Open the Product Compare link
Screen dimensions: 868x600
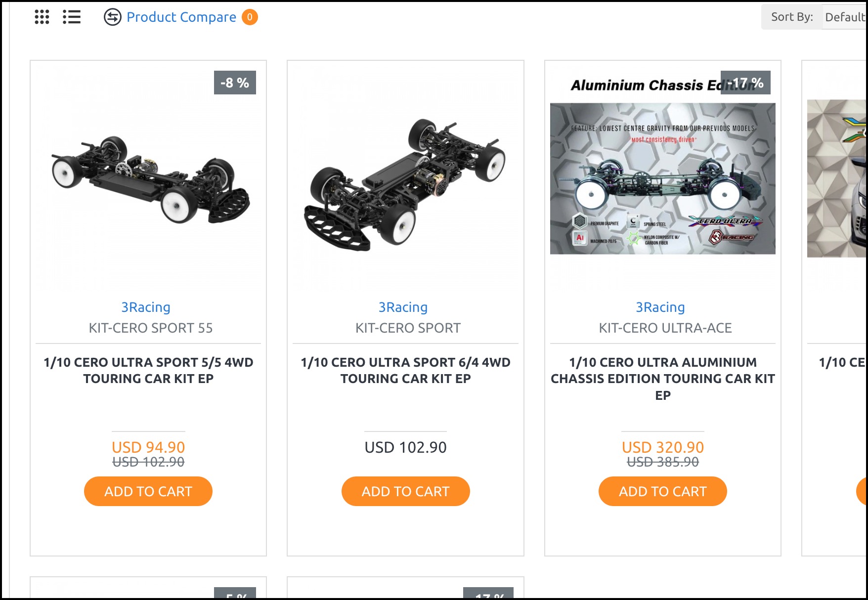coord(181,17)
